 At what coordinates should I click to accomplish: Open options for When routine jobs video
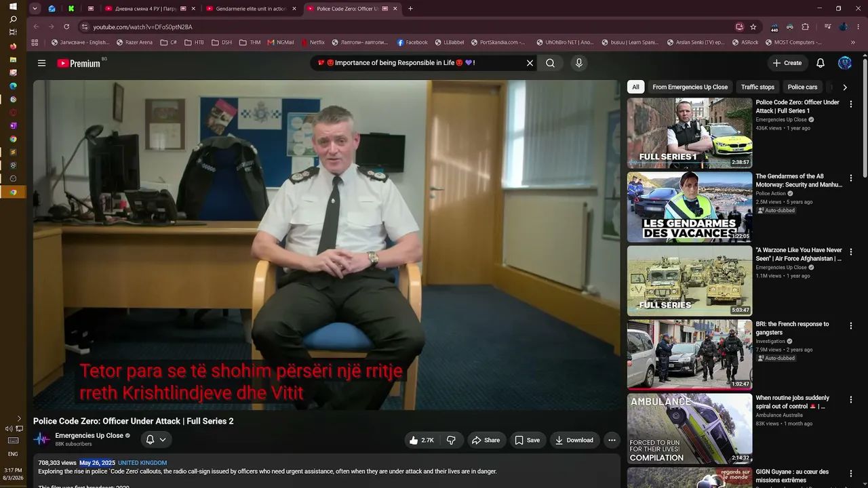coord(851,399)
